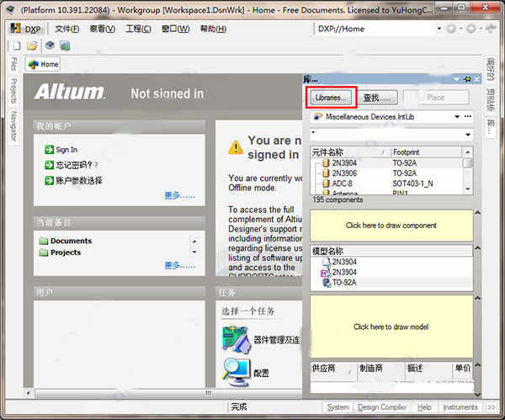Click the horizontal scrollbar left arrow
Screen dimensions: 505x420
coord(29,393)
